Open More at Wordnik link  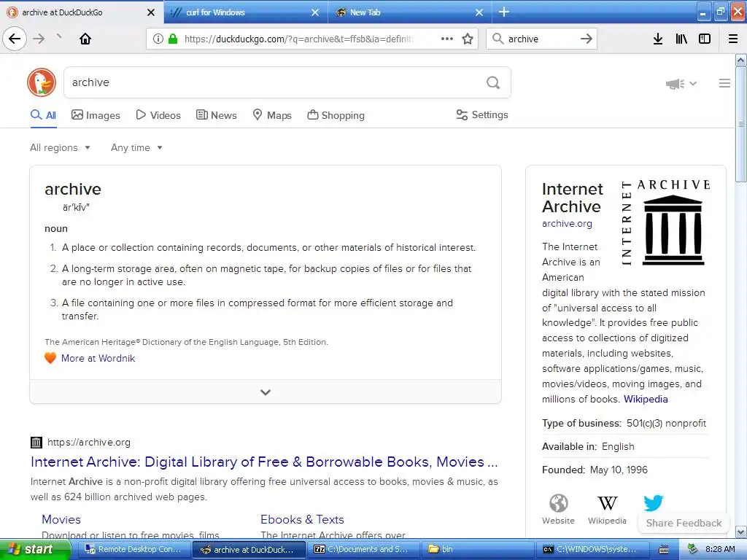(98, 358)
